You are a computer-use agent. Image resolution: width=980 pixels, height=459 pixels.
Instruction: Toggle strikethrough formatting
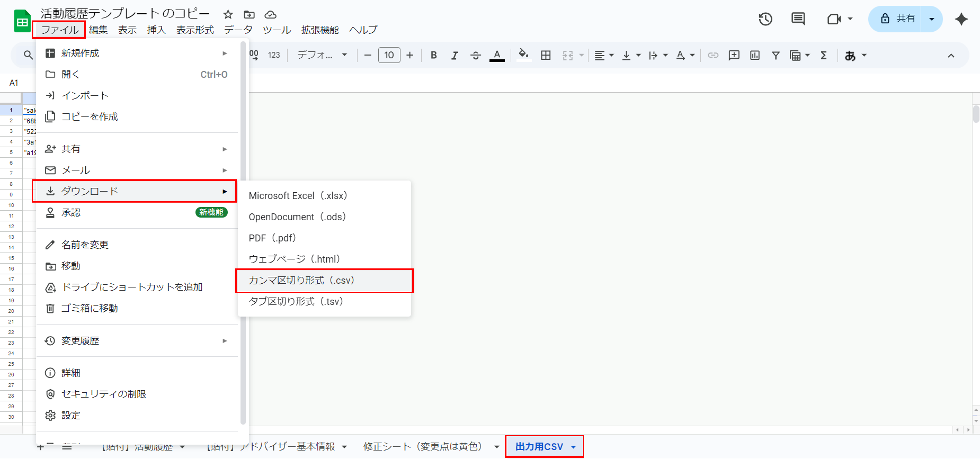[475, 55]
